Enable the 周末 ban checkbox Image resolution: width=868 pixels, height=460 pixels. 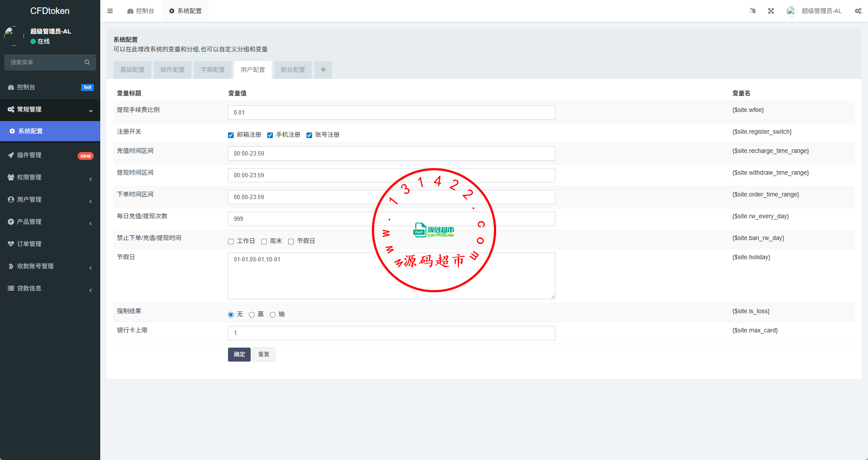264,241
